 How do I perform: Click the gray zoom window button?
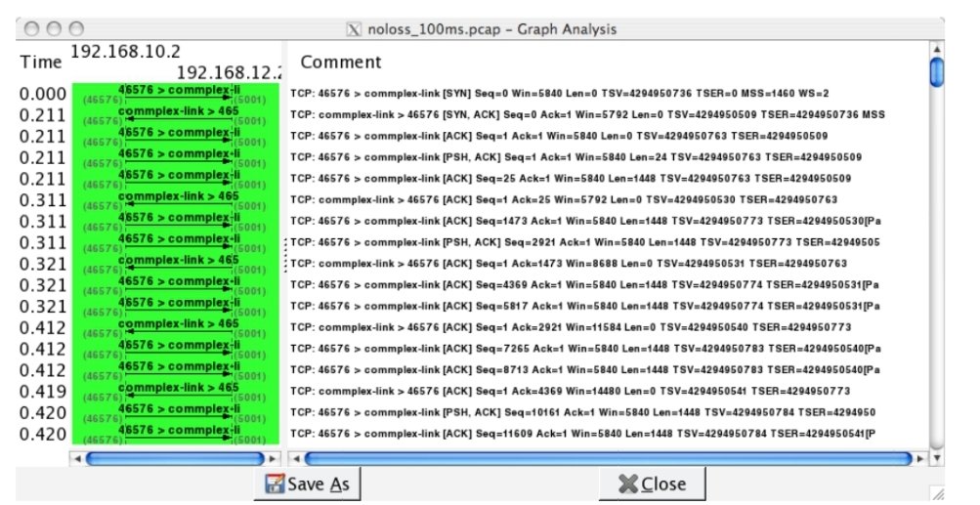tap(76, 28)
